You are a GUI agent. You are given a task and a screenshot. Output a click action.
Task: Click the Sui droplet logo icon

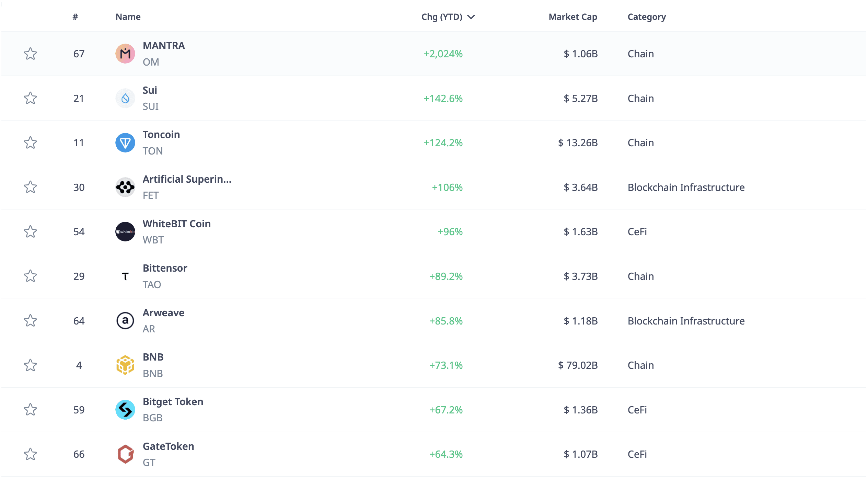tap(125, 98)
